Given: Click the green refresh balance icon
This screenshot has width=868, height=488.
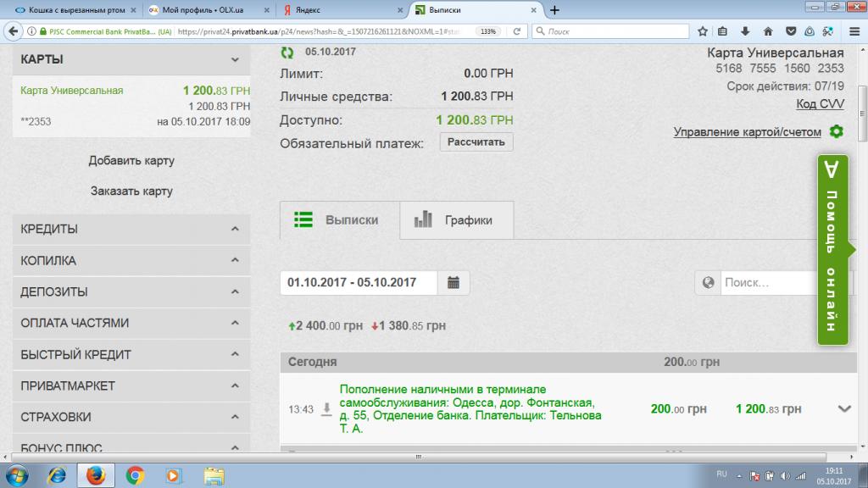Looking at the screenshot, I should point(287,53).
